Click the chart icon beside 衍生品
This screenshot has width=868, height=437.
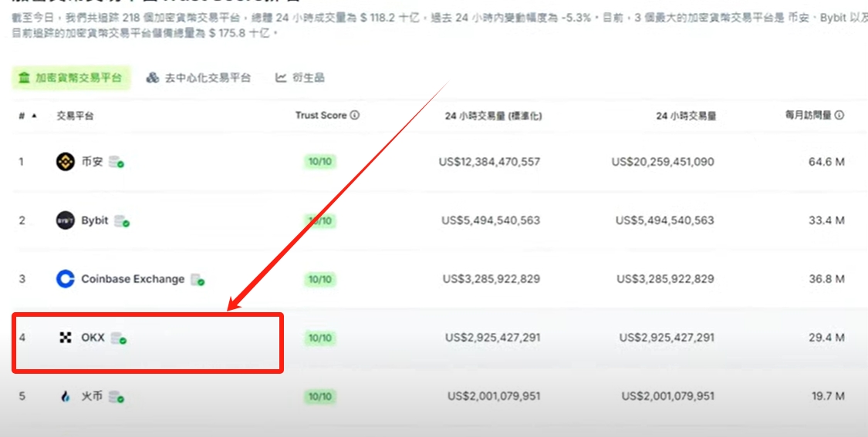pos(281,77)
